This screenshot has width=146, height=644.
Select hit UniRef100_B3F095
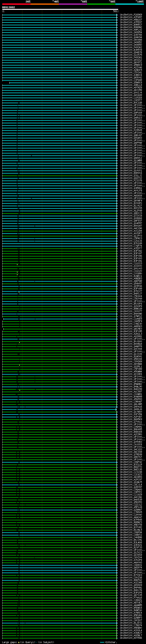tap(131, 331)
